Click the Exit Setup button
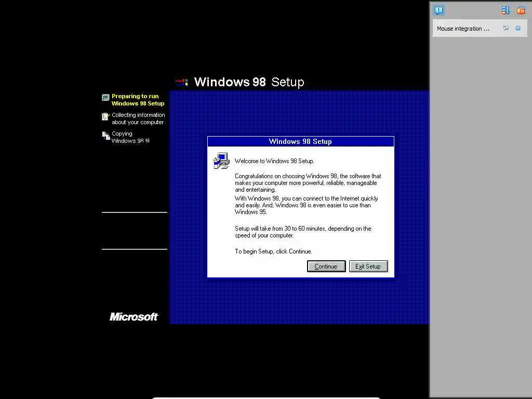 click(368, 267)
